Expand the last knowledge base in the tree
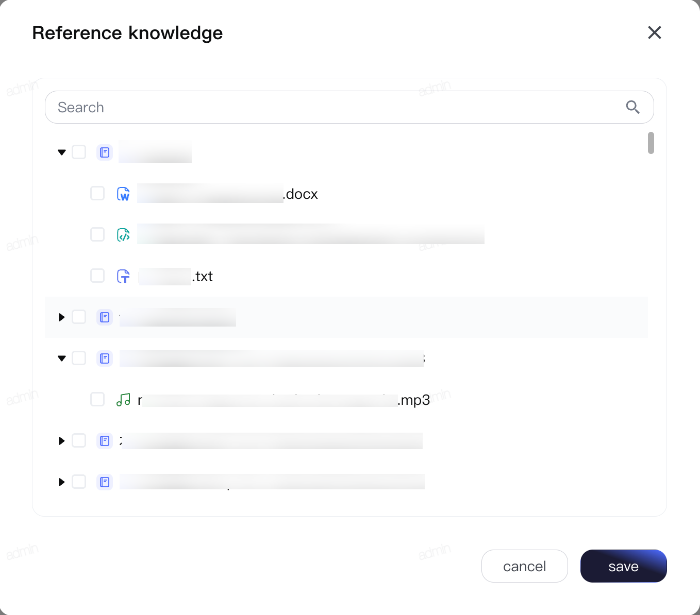 pos(62,482)
